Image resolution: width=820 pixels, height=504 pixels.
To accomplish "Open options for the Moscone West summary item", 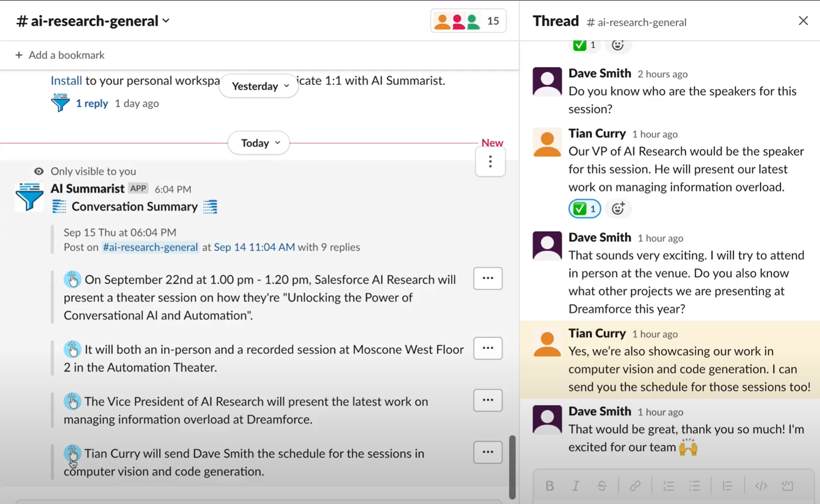I will click(488, 348).
